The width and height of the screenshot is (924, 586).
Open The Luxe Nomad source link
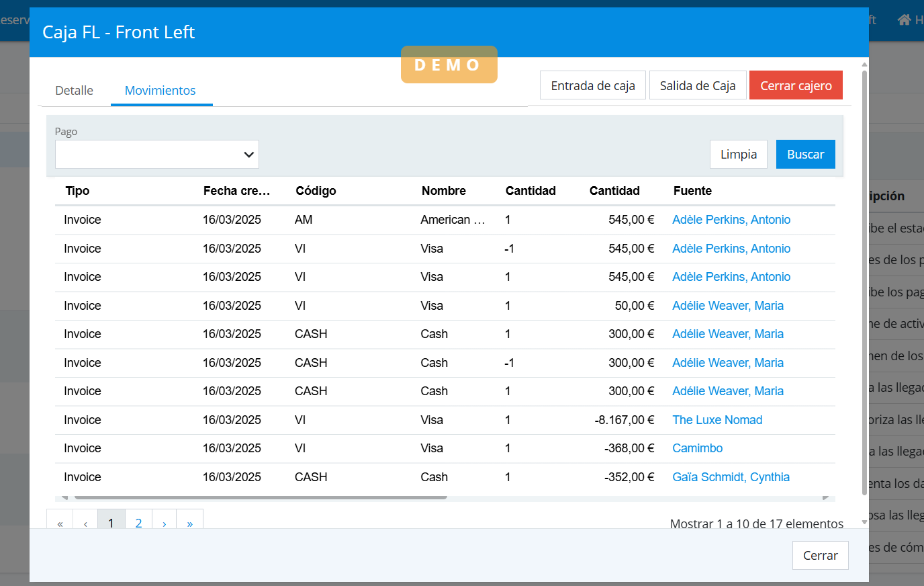pyautogui.click(x=717, y=420)
